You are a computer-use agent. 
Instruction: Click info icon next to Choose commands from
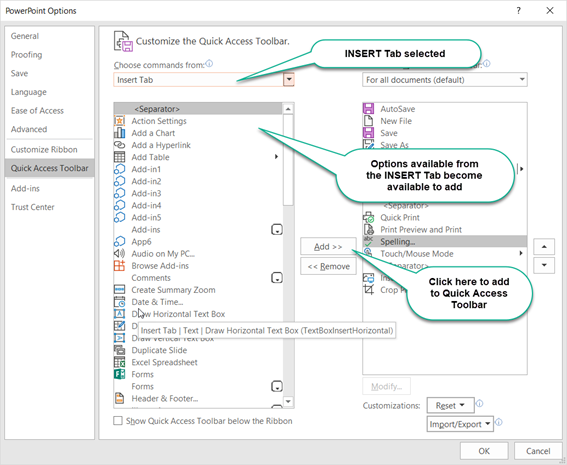(x=209, y=64)
